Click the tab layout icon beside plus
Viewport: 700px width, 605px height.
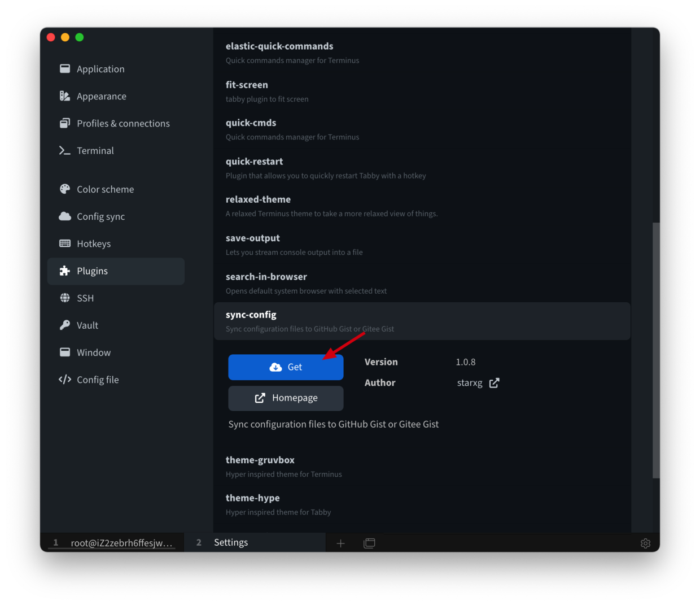[x=369, y=543]
